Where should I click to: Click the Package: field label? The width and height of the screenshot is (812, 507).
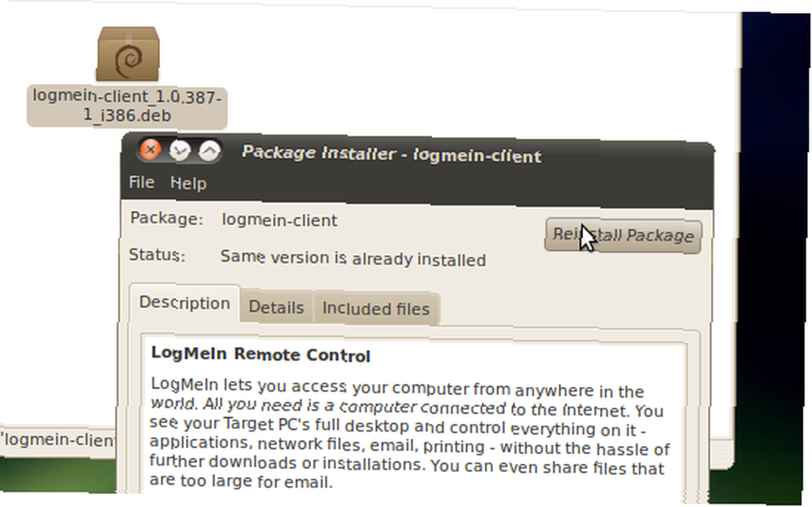pyautogui.click(x=166, y=218)
